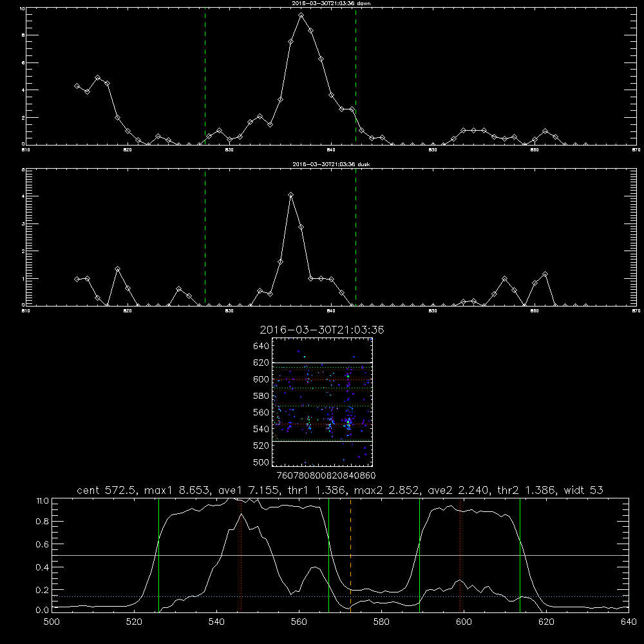
Task: Click the first diamond marker in dawn plot
Action: pos(77,86)
